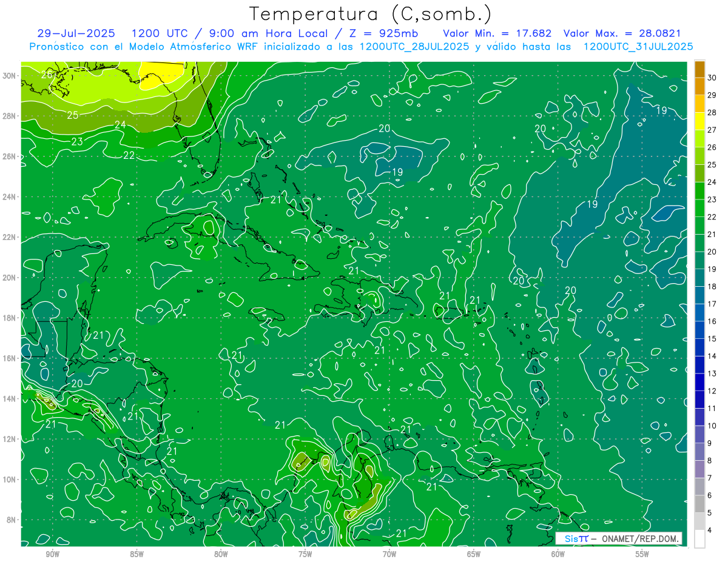Click the legend value 30 on the color scale
Viewport: 728px width, 562px height.
(712, 77)
